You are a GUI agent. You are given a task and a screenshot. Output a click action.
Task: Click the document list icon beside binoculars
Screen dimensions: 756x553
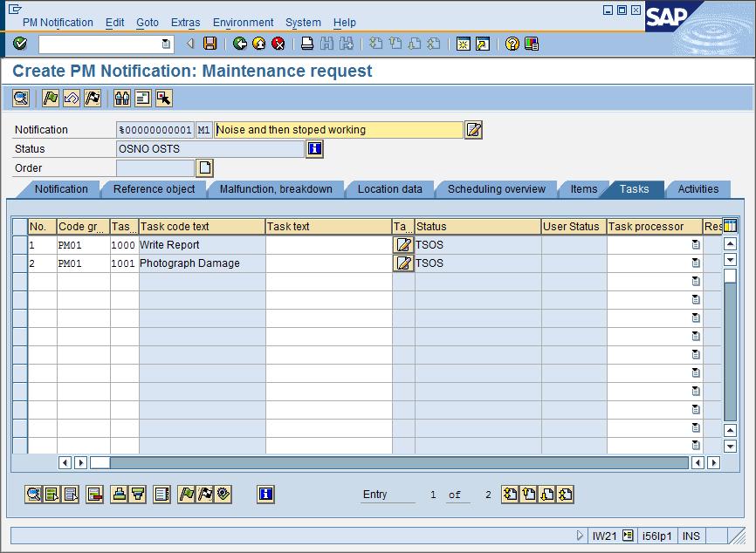142,99
